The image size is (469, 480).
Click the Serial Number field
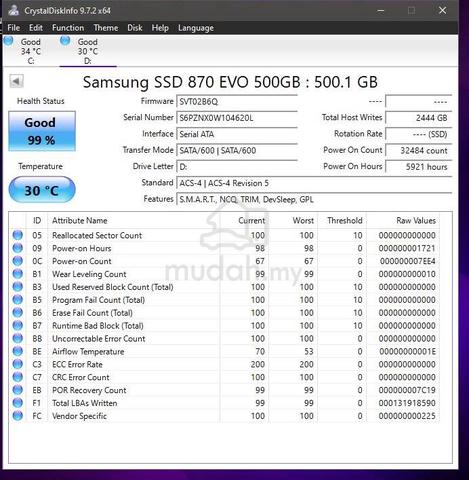(x=237, y=118)
